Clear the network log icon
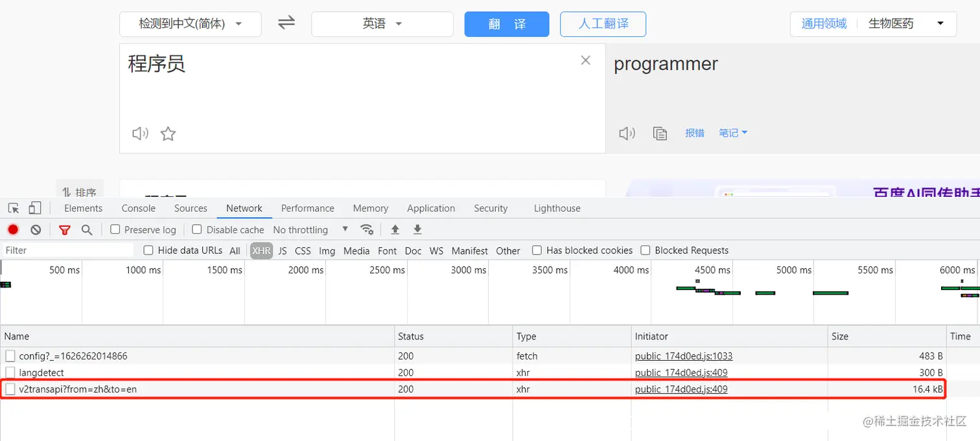This screenshot has height=441, width=980. point(36,229)
